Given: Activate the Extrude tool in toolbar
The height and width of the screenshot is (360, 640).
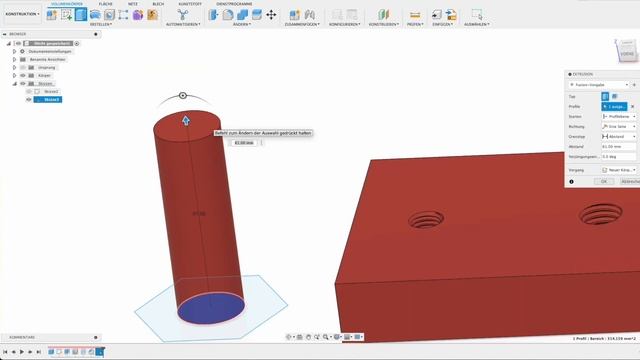Looking at the screenshot, I should tap(81, 15).
